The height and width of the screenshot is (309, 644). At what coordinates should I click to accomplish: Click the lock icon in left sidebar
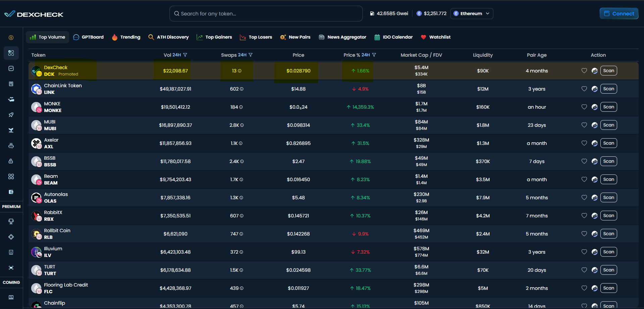11,161
